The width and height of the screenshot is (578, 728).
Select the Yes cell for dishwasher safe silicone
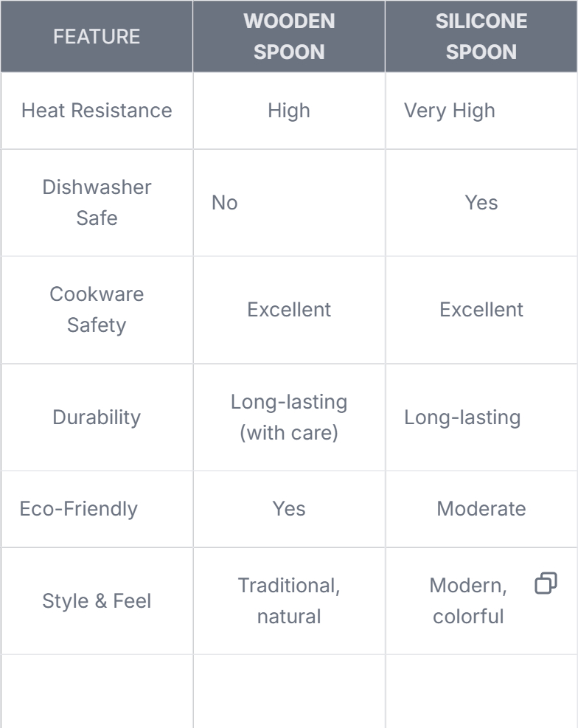[481, 203]
